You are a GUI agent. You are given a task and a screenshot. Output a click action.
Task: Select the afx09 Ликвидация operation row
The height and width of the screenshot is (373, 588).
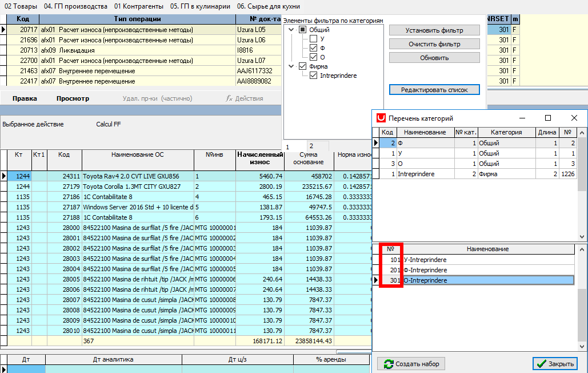point(144,50)
